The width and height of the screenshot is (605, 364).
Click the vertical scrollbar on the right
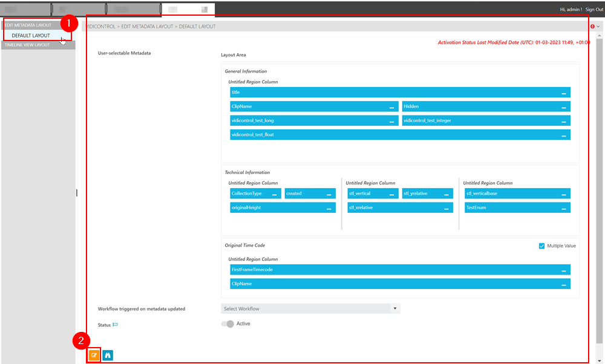(x=600, y=181)
